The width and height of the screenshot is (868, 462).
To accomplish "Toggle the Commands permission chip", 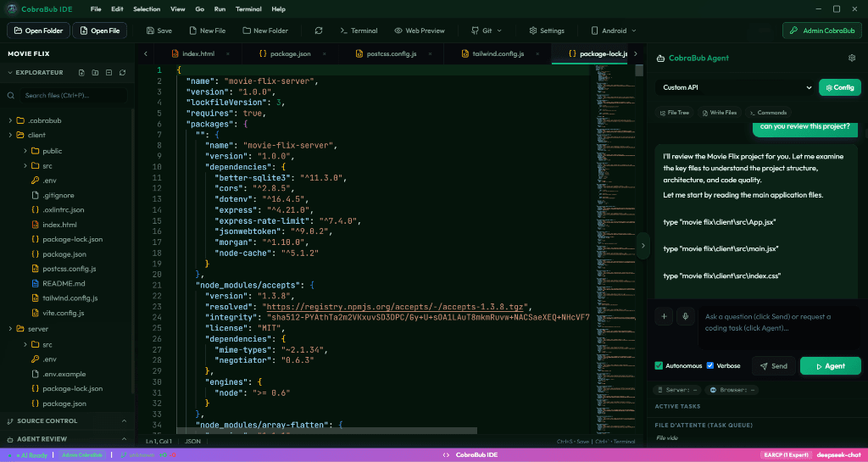I will [768, 112].
